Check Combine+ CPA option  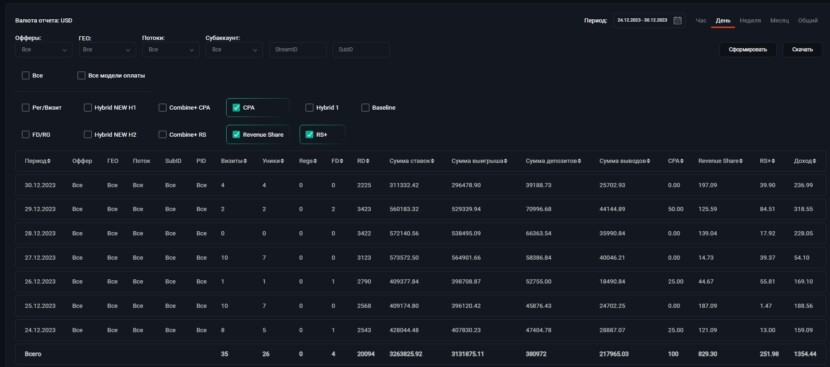coord(163,108)
